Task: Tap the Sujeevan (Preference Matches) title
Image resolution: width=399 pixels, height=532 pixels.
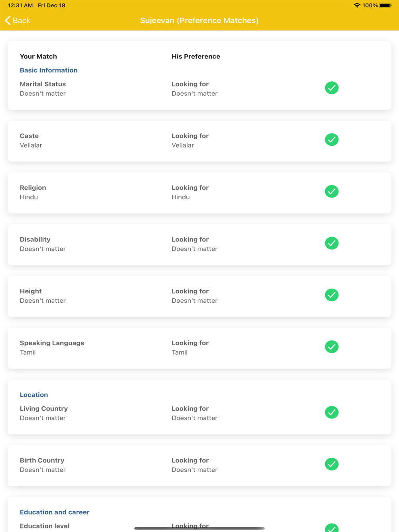Action: pos(199,20)
